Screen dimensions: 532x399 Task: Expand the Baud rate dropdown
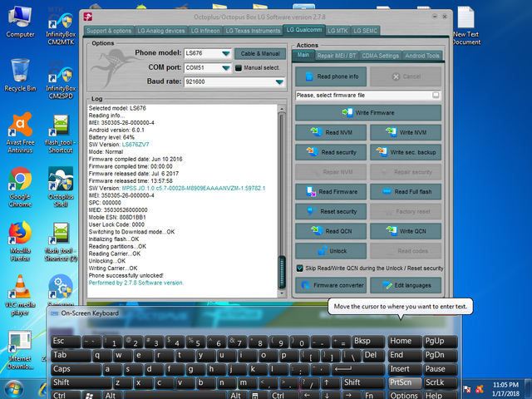click(279, 81)
